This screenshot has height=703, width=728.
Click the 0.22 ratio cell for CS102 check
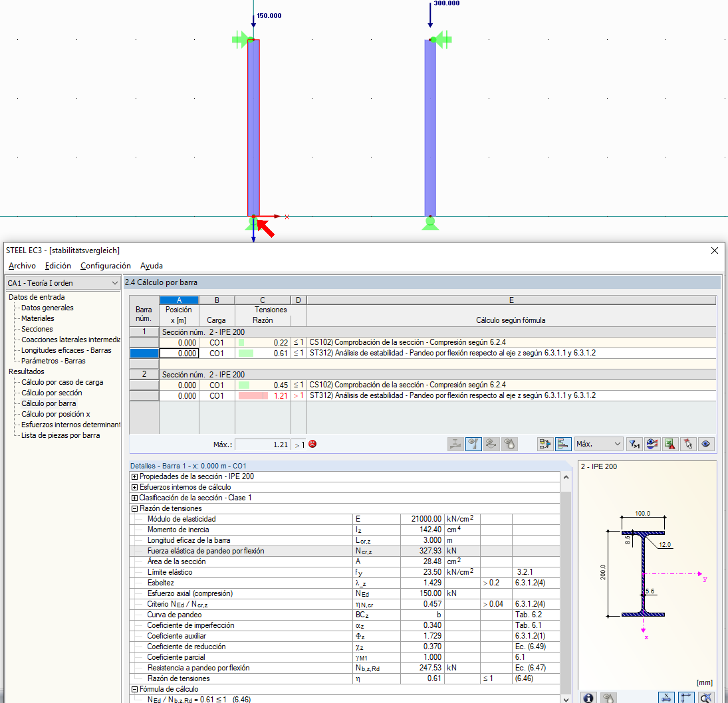point(263,342)
